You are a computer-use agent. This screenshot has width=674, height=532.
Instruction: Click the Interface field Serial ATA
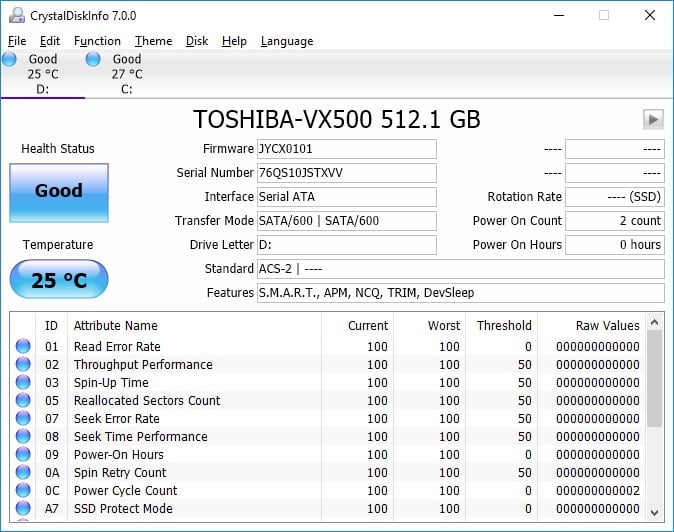pos(346,197)
